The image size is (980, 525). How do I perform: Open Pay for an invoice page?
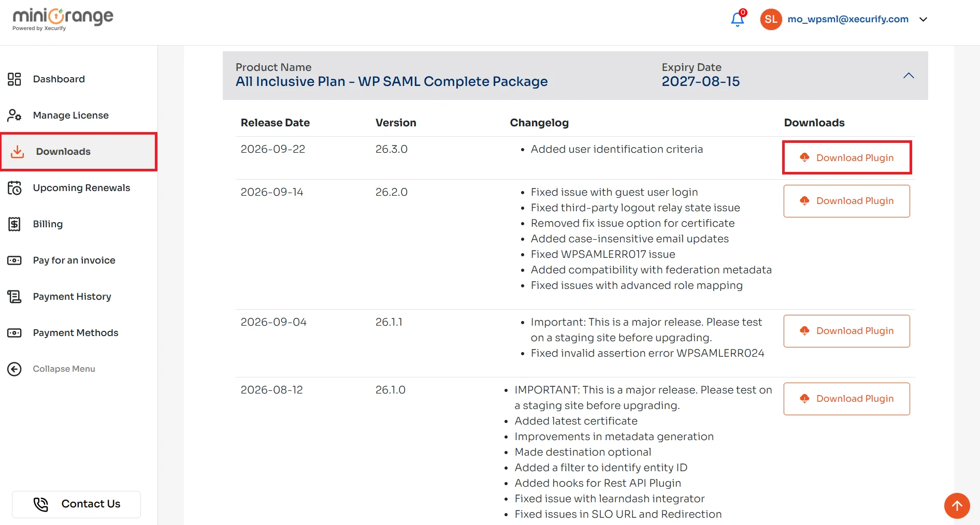pos(74,260)
